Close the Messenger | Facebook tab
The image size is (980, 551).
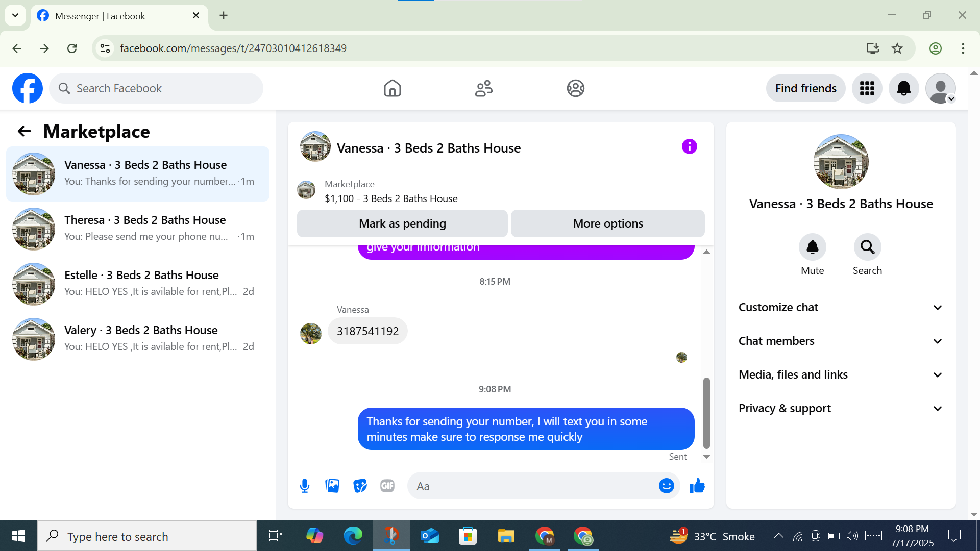pos(196,16)
